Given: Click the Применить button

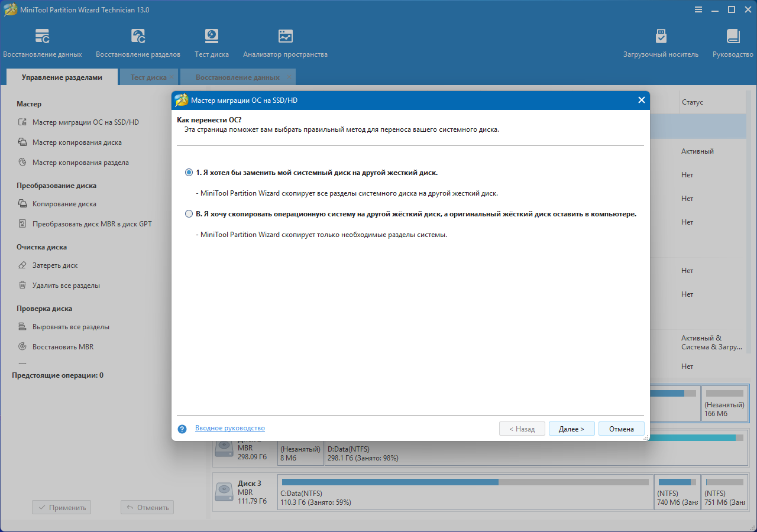Looking at the screenshot, I should tap(62, 507).
